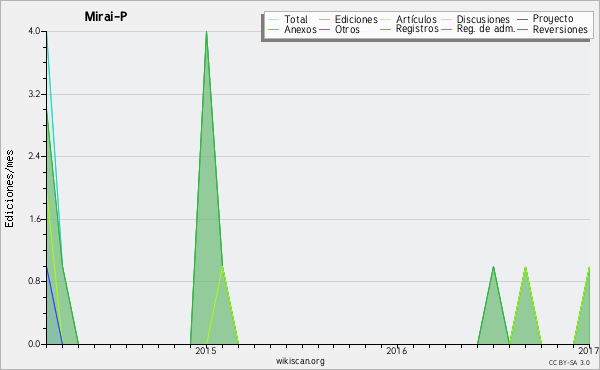Click the y-axis value 2.4
This screenshot has height=370, width=600.
pyautogui.click(x=34, y=156)
